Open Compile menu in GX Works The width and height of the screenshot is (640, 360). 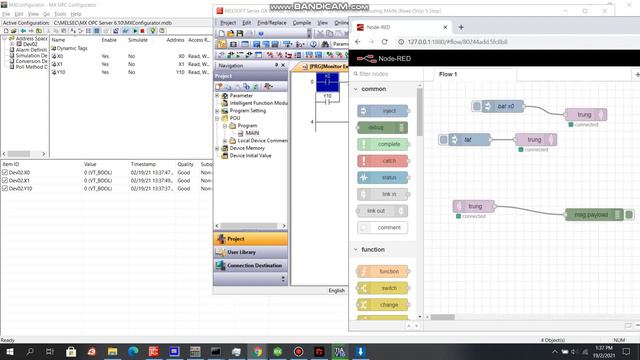(302, 23)
